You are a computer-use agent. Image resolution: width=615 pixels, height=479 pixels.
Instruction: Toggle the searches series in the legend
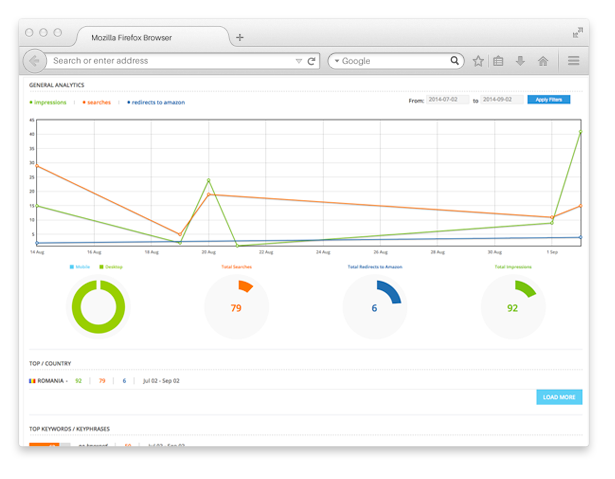96,102
